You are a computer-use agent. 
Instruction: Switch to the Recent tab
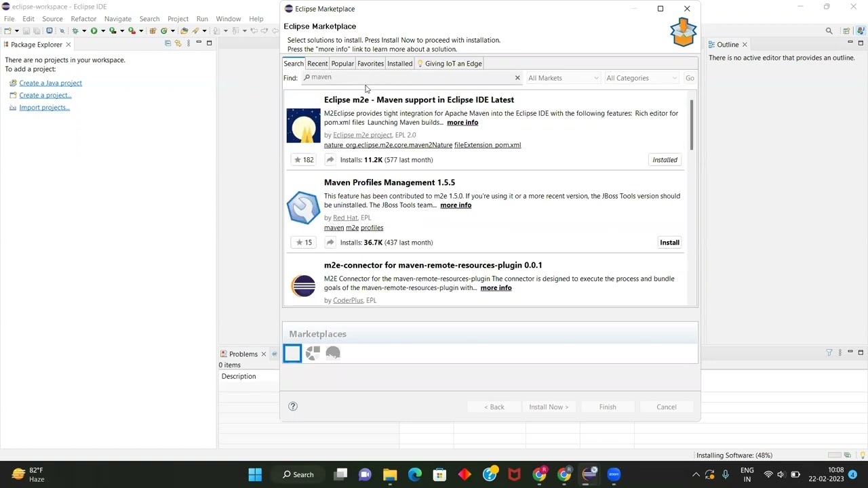pyautogui.click(x=317, y=64)
